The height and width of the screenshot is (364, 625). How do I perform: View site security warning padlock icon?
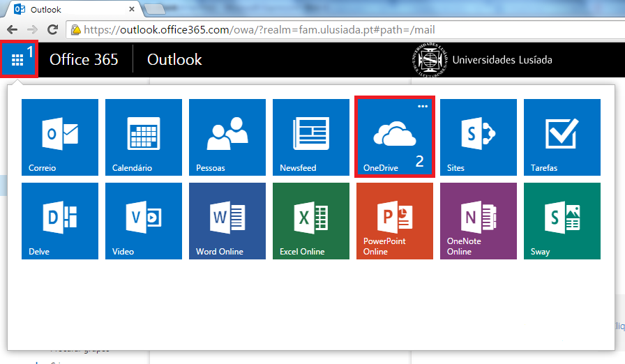coord(76,30)
